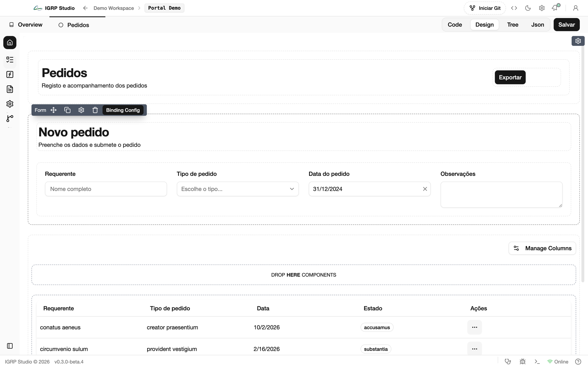Image resolution: width=588 pixels, height=368 pixels.
Task: Open the function icon in left sidebar
Action: coord(10,74)
